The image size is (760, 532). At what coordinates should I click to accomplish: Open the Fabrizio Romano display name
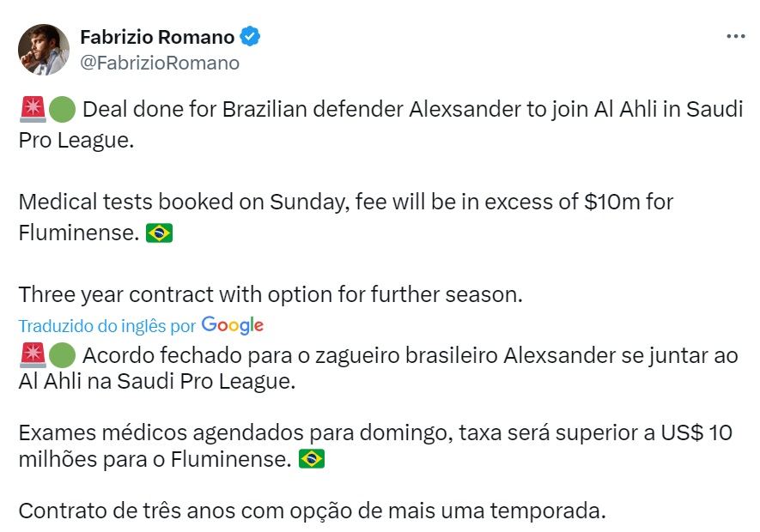(x=157, y=37)
